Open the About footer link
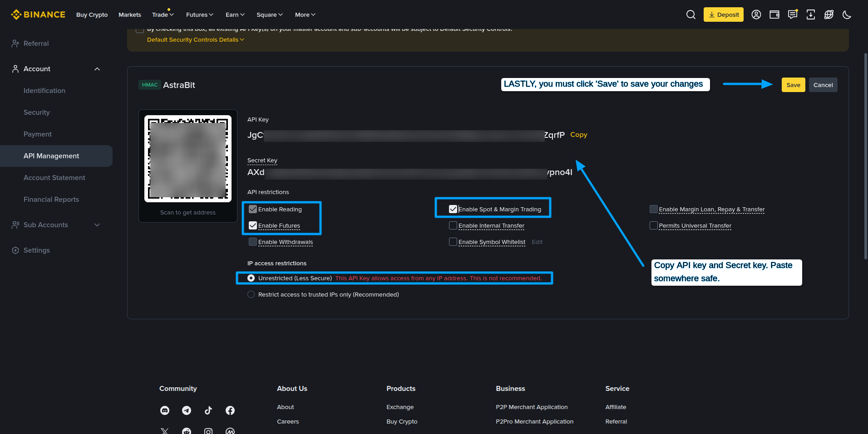 click(286, 407)
